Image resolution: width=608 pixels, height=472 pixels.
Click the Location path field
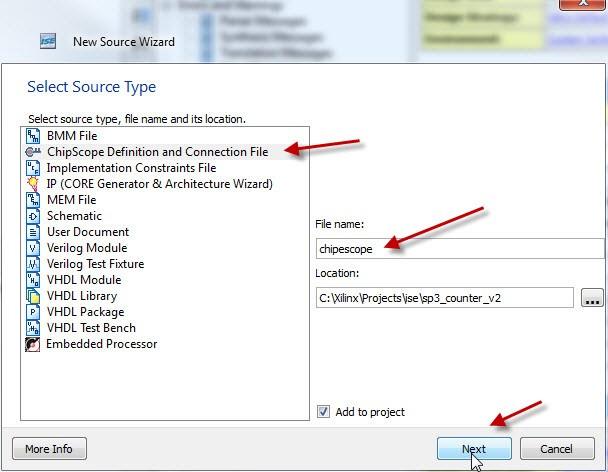[x=445, y=298]
